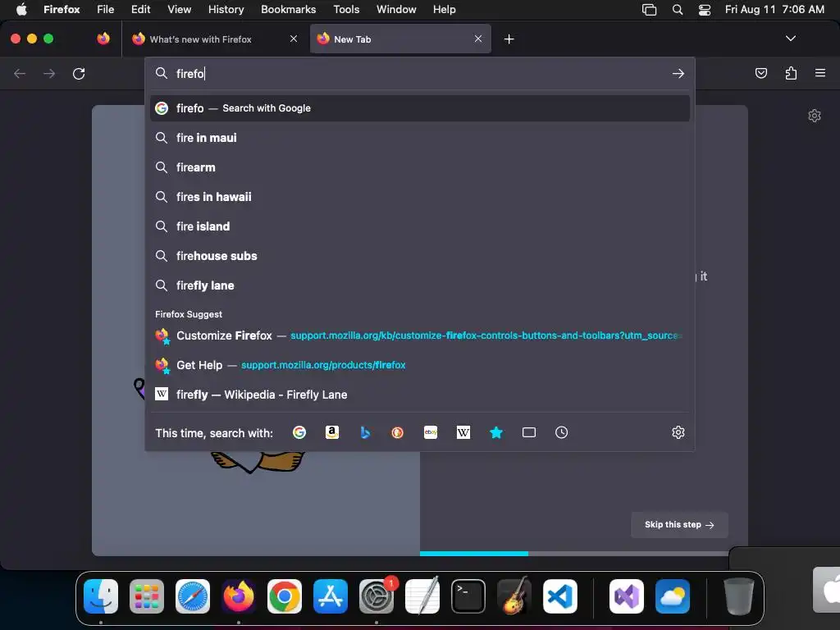Viewport: 840px width, 630px height.
Task: Close the New Tab tab
Action: click(x=478, y=39)
